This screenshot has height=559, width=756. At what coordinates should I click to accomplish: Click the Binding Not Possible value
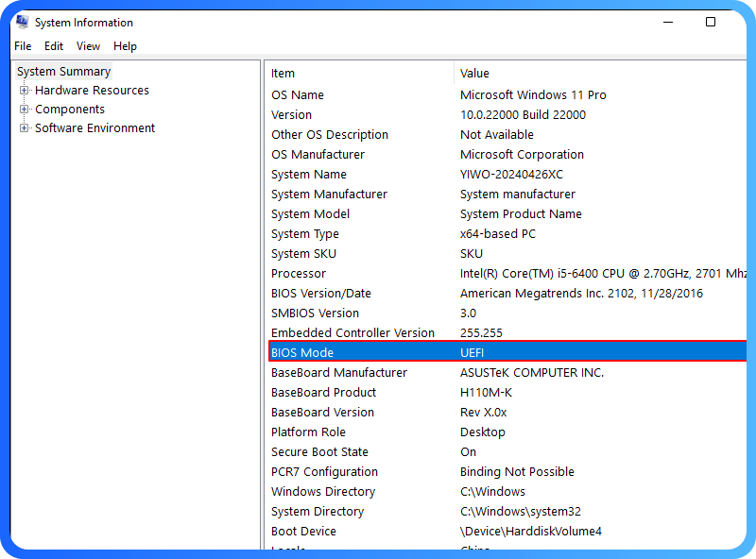[517, 471]
